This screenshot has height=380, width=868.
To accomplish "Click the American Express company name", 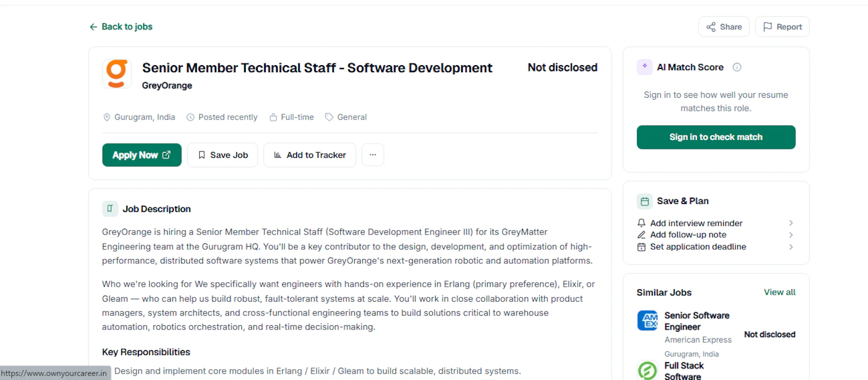I will pos(698,340).
